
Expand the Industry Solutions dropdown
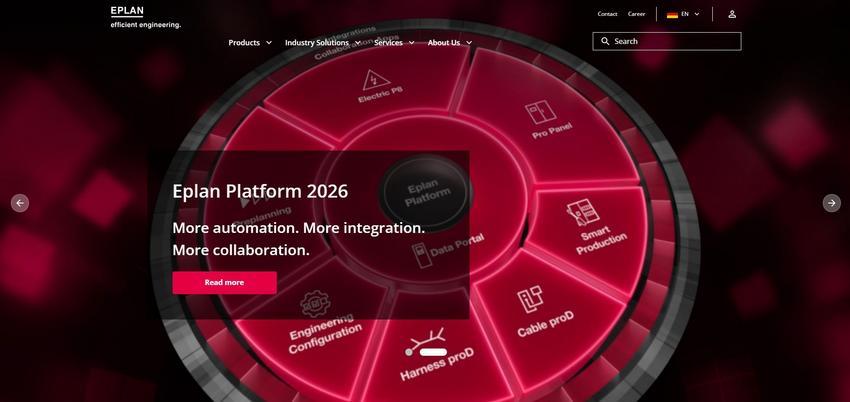coord(323,43)
